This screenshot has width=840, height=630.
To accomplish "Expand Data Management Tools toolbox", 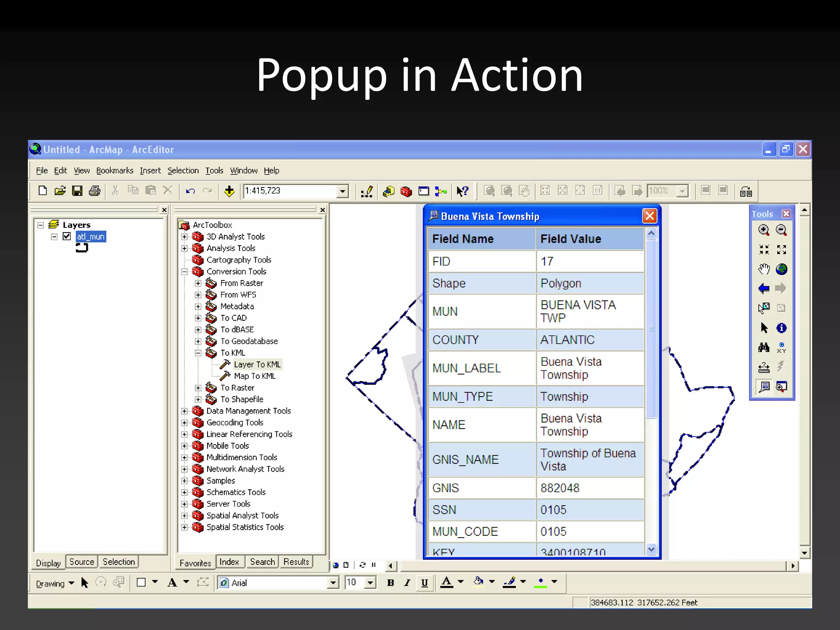I will (x=184, y=411).
